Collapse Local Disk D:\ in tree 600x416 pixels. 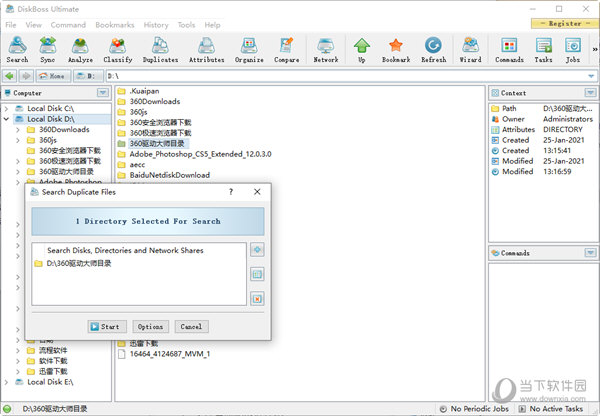pos(6,119)
